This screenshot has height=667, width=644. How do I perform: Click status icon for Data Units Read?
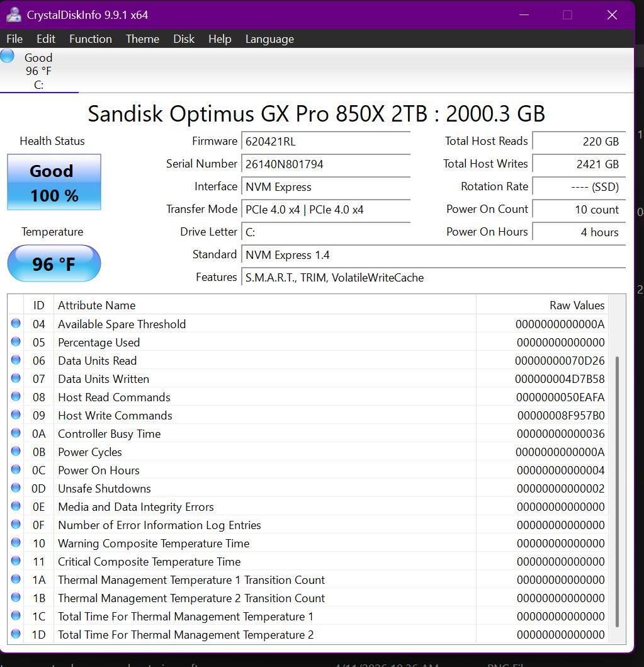coord(16,360)
